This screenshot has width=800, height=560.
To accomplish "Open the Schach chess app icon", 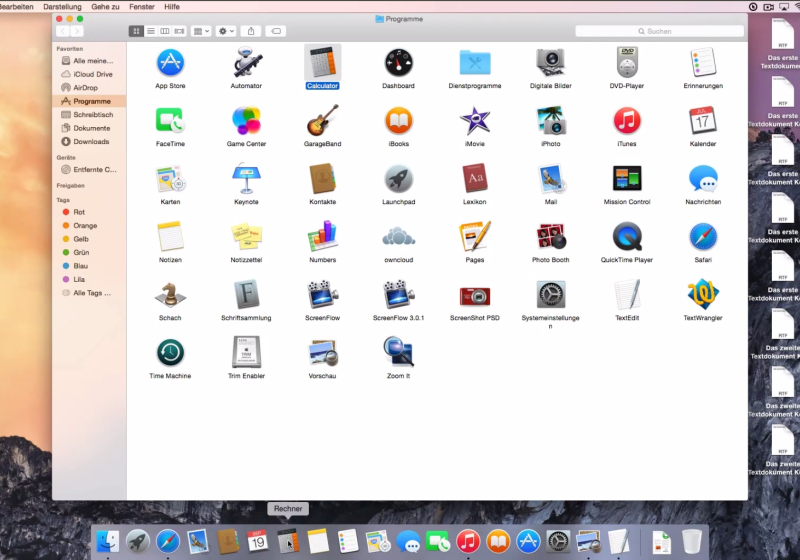I will tap(170, 295).
